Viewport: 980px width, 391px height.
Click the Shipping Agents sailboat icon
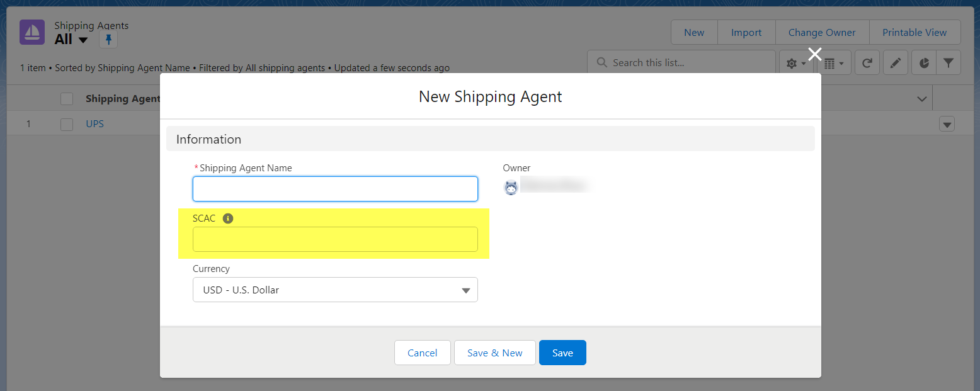pyautogui.click(x=31, y=32)
